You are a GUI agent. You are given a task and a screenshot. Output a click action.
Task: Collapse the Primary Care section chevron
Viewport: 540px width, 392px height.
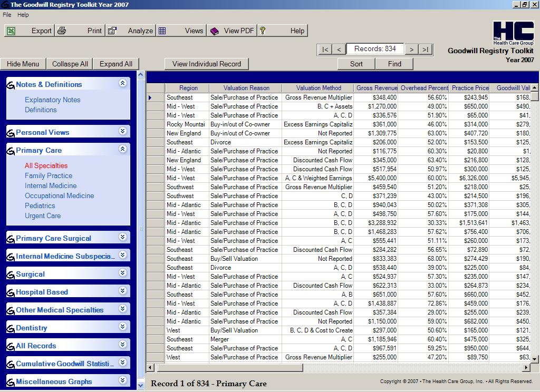click(x=122, y=149)
